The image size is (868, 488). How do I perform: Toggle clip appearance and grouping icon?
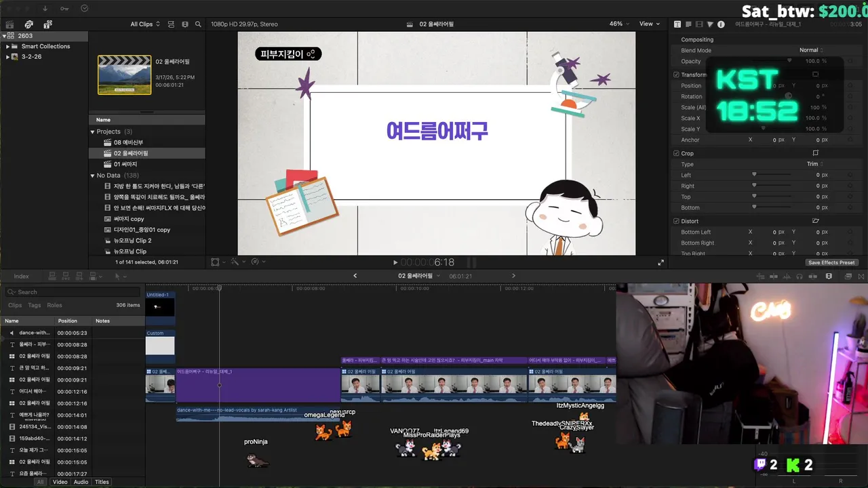click(171, 24)
